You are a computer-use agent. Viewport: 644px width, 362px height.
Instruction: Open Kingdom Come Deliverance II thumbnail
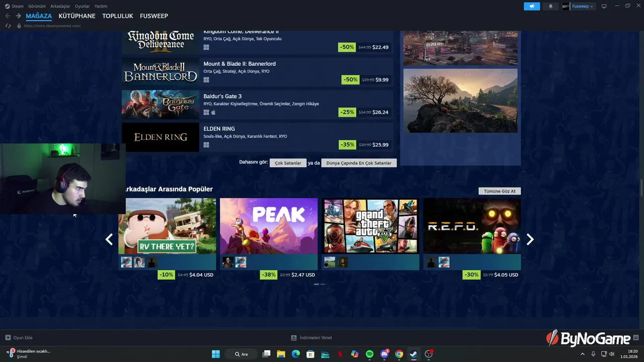[160, 41]
